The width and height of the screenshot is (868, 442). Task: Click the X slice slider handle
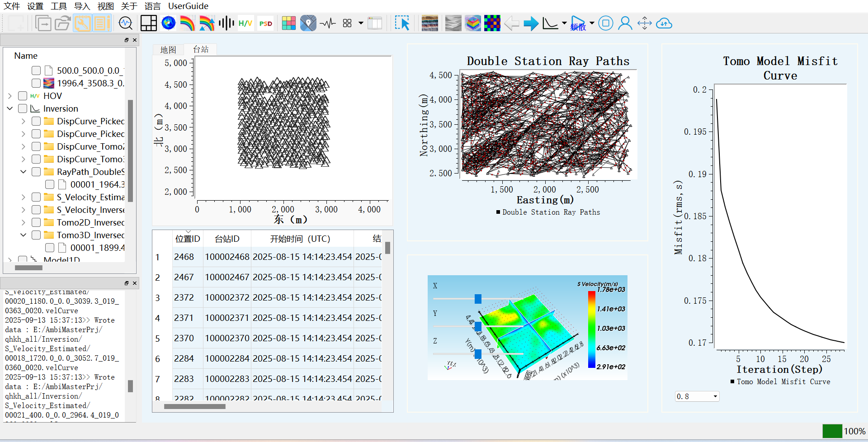tap(478, 299)
